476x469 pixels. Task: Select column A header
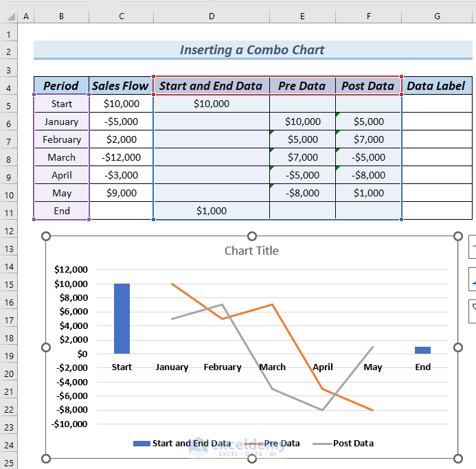click(x=26, y=16)
